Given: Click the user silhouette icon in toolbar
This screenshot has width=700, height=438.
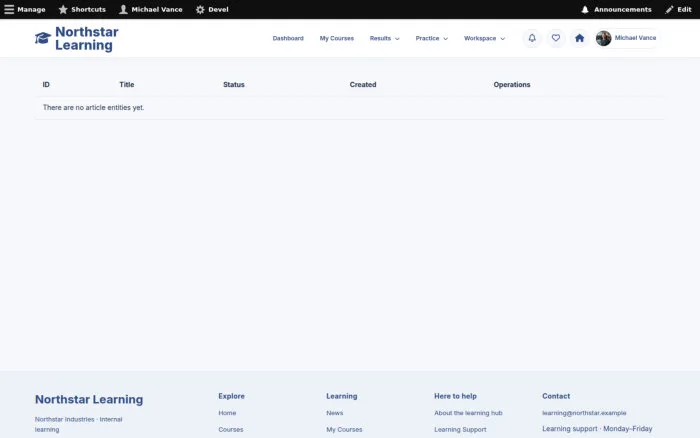Looking at the screenshot, I should (x=123, y=9).
